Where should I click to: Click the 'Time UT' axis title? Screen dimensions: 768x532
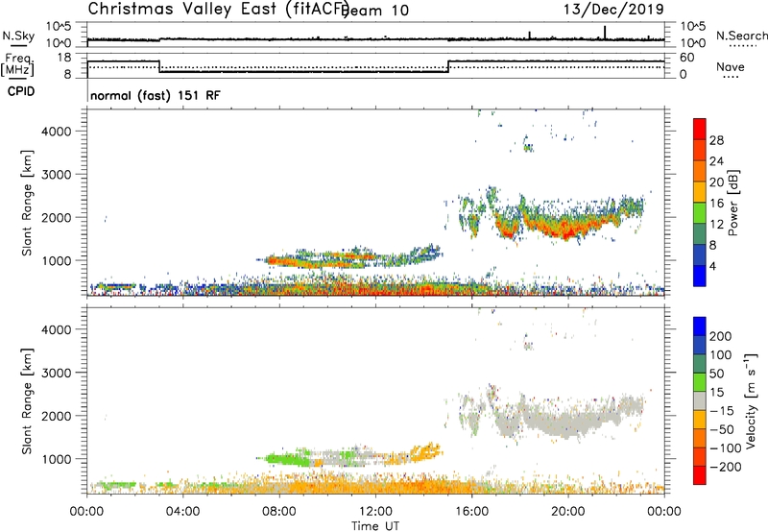(375, 526)
